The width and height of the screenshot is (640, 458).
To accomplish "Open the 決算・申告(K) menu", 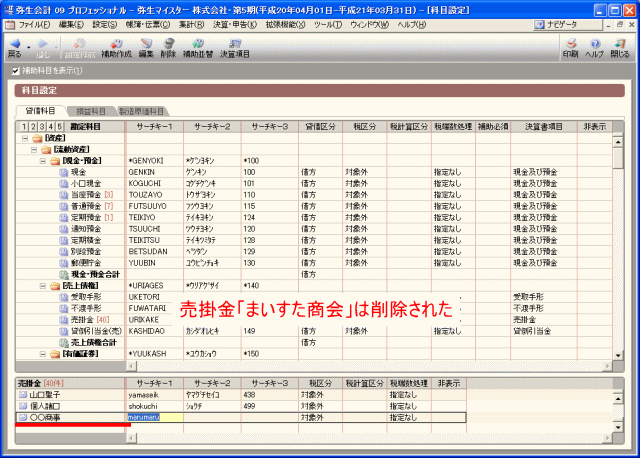I will (x=235, y=25).
